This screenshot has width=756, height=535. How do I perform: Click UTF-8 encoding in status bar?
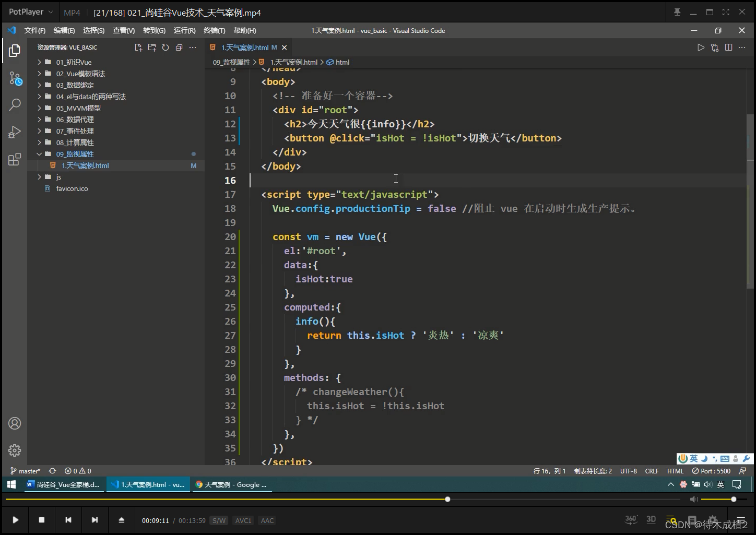point(628,471)
